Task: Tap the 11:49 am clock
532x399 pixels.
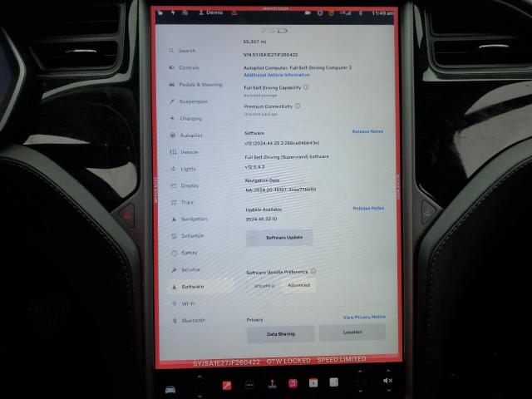Action: click(x=382, y=13)
